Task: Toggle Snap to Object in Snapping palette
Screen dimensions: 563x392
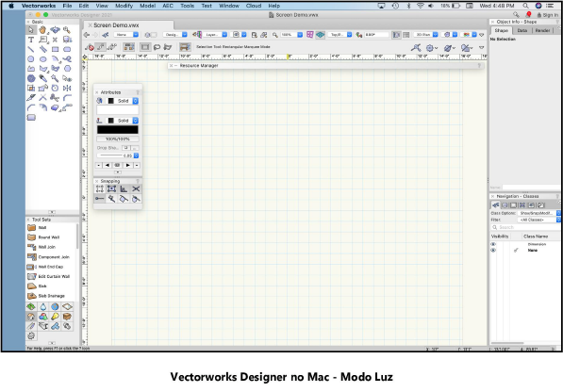Action: (111, 189)
